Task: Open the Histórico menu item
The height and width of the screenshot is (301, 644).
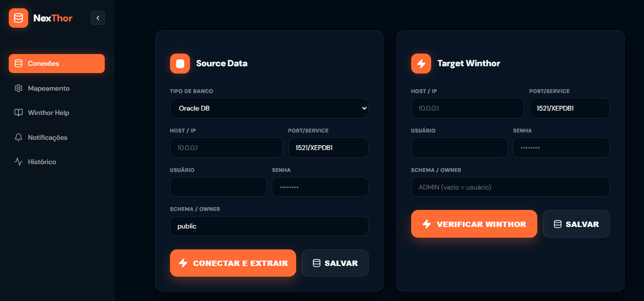Action: (57, 162)
